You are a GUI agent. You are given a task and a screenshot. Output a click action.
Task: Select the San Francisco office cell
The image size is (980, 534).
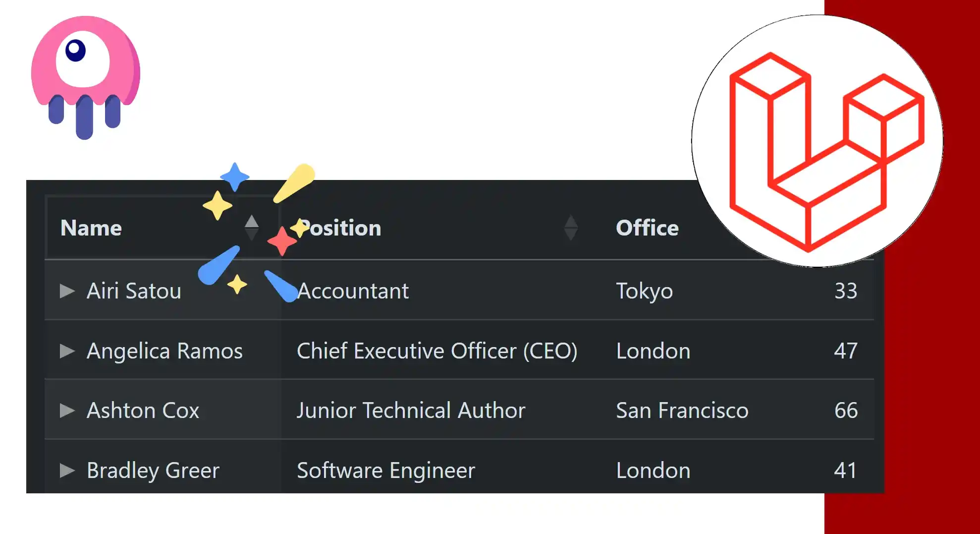click(682, 411)
